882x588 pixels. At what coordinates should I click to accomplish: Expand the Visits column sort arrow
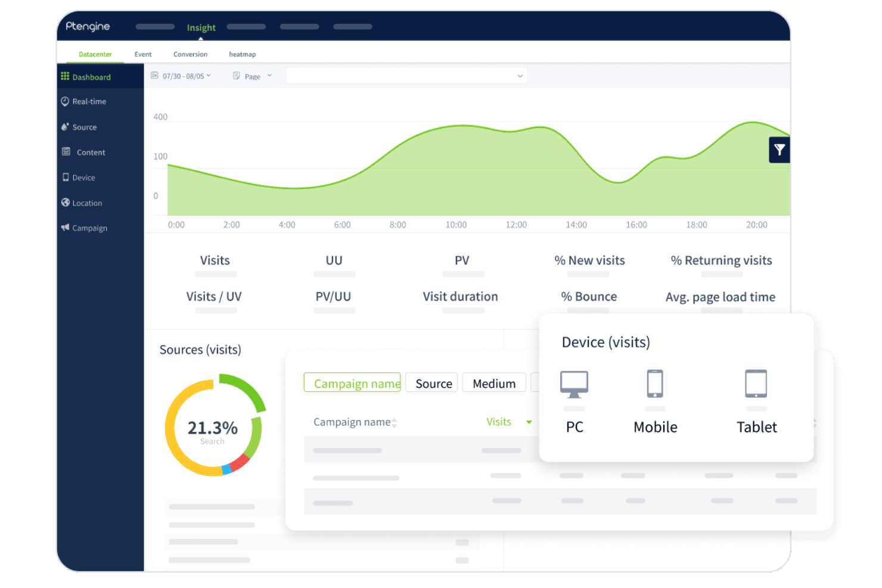529,422
